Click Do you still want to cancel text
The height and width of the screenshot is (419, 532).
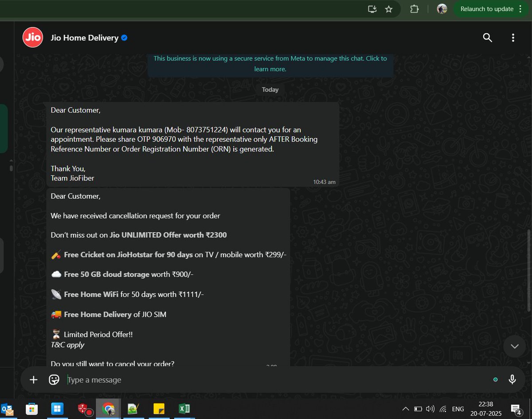pos(113,364)
